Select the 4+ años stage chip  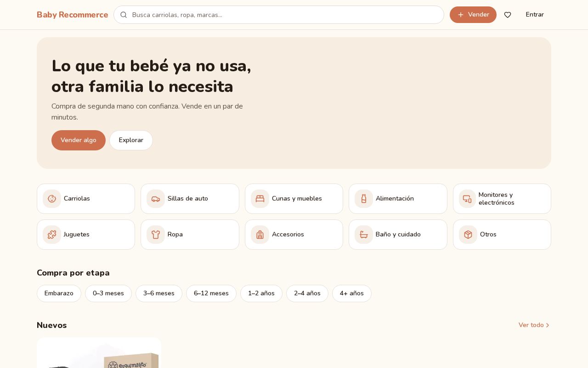352,293
